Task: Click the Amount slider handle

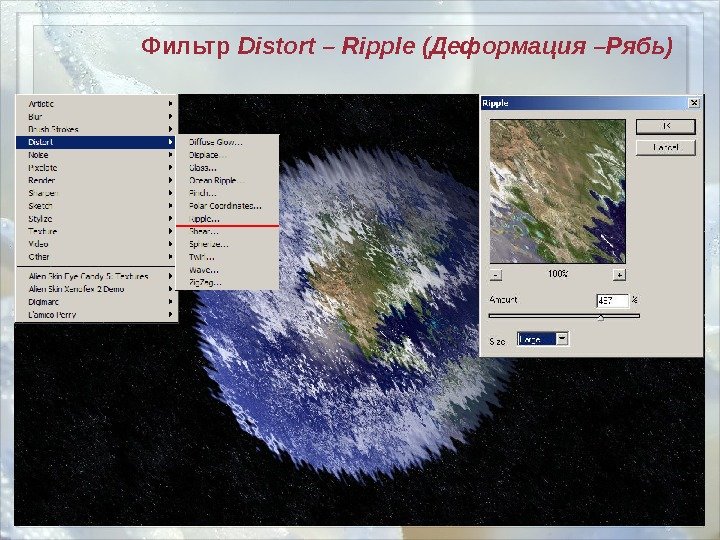Action: tap(601, 317)
